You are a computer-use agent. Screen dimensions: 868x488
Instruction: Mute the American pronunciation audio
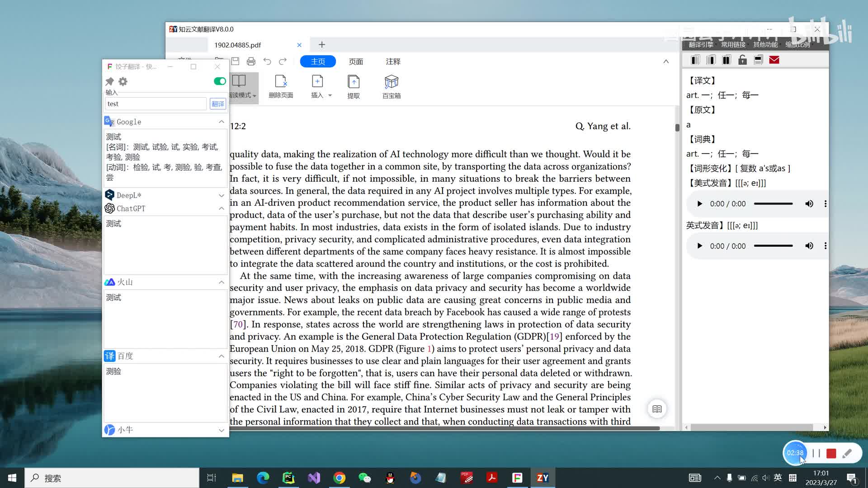pos(809,204)
